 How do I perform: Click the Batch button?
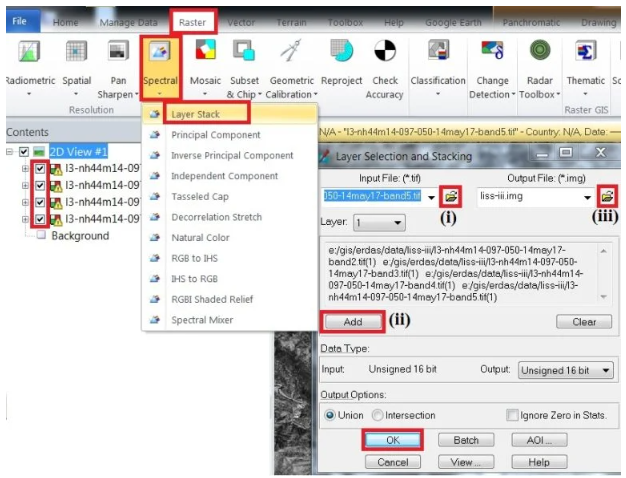(x=466, y=440)
